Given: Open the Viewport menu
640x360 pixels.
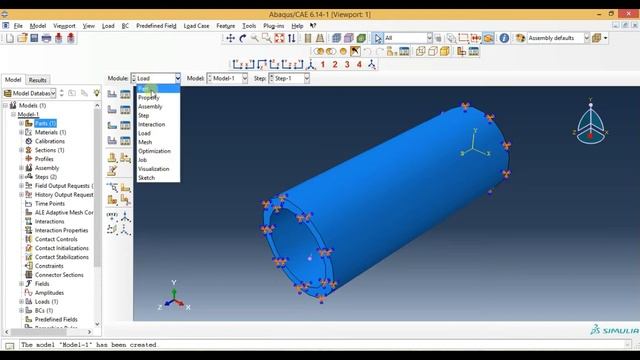Looking at the screenshot, I should point(64,26).
